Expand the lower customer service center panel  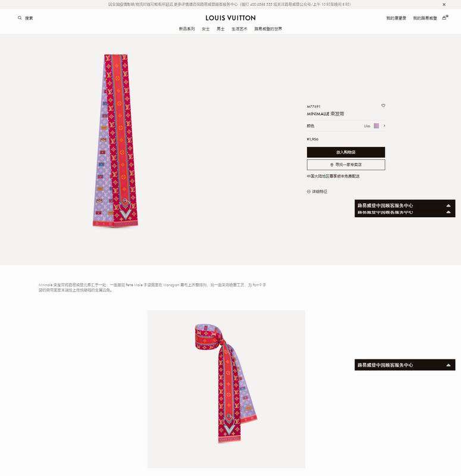click(x=405, y=365)
